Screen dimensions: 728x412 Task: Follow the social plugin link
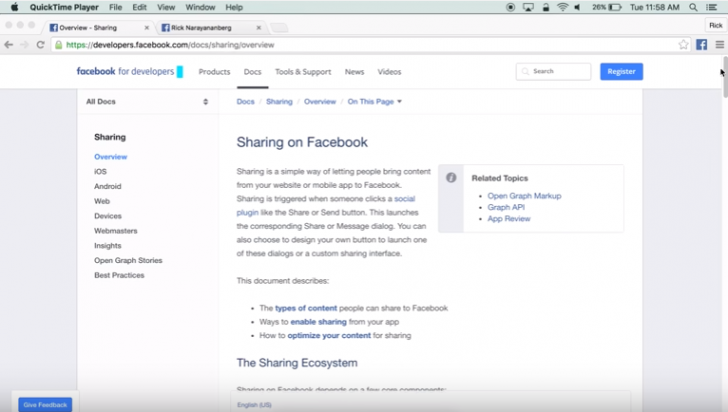pyautogui.click(x=404, y=199)
